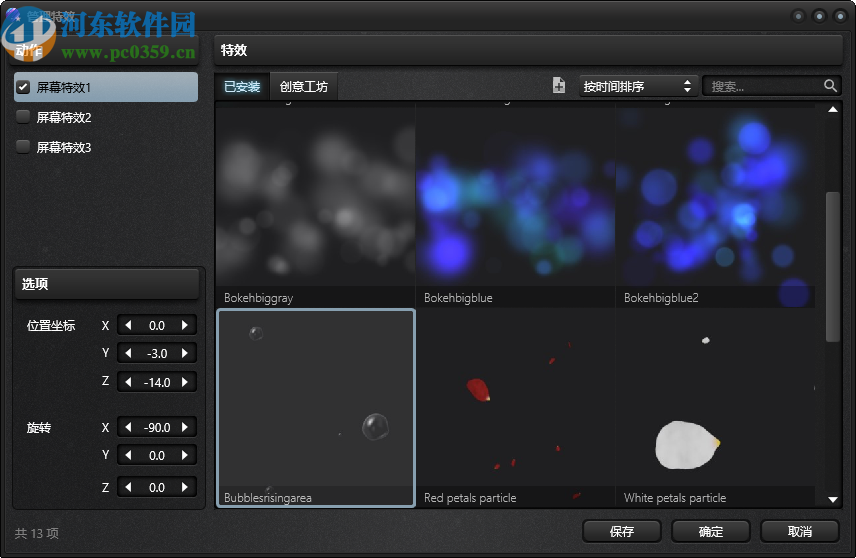856x558 pixels.
Task: Decrease rotation Z value with left arrow
Action: point(128,487)
